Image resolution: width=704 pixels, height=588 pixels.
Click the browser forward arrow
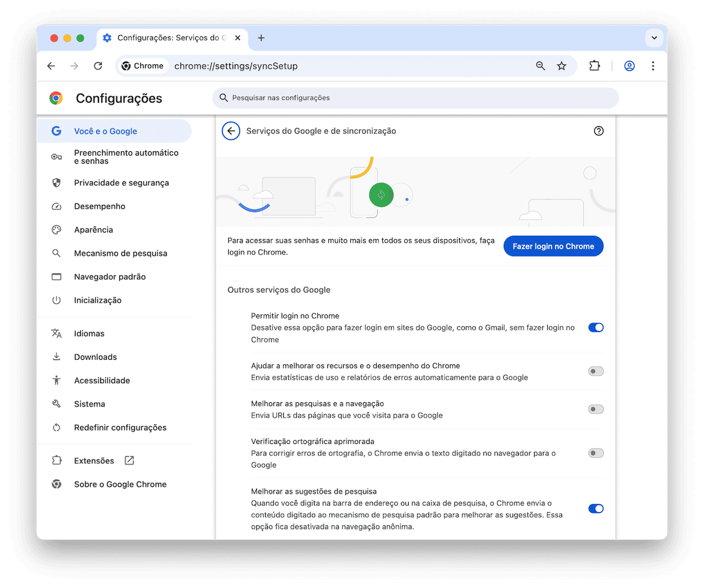click(x=74, y=66)
